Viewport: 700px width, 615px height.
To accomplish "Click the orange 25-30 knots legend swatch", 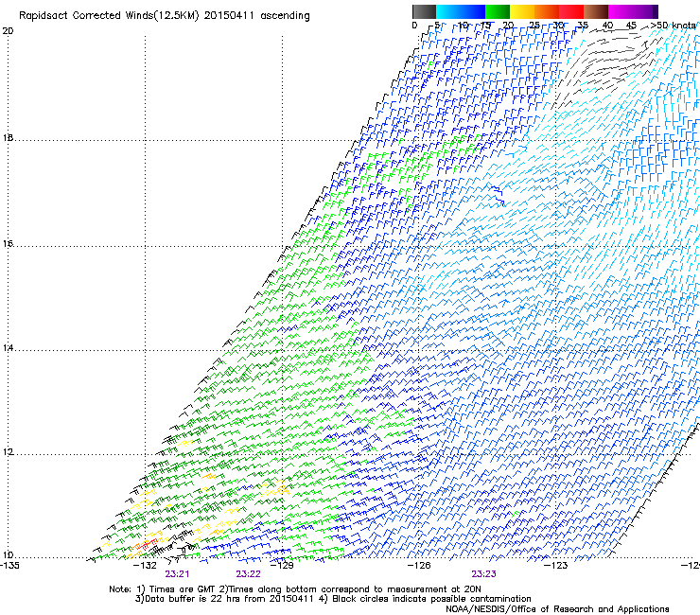I will point(547,11).
